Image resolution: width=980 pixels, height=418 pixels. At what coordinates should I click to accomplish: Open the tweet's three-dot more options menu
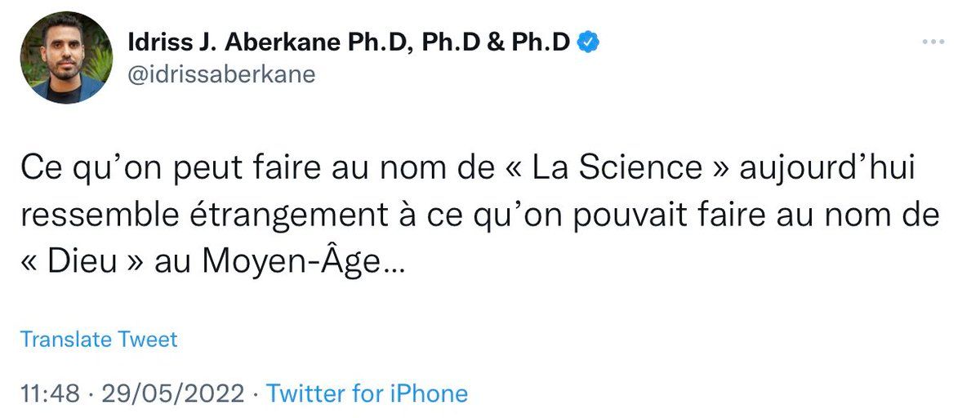click(933, 42)
